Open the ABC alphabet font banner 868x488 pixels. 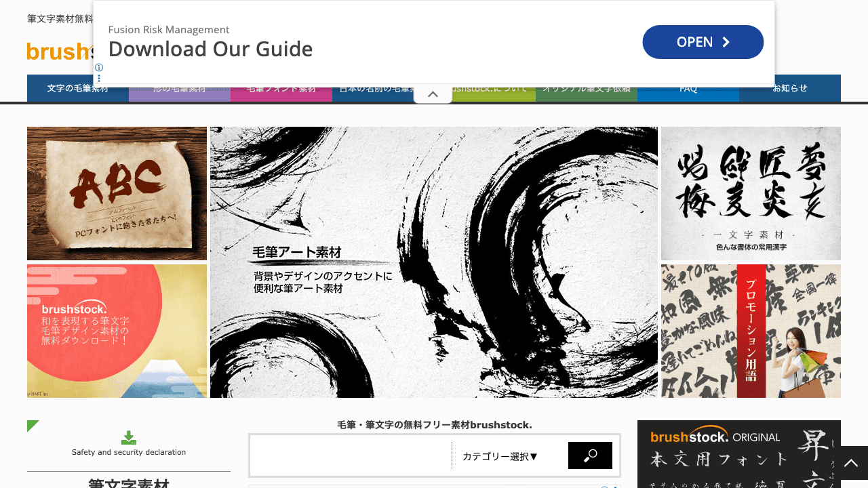[117, 193]
